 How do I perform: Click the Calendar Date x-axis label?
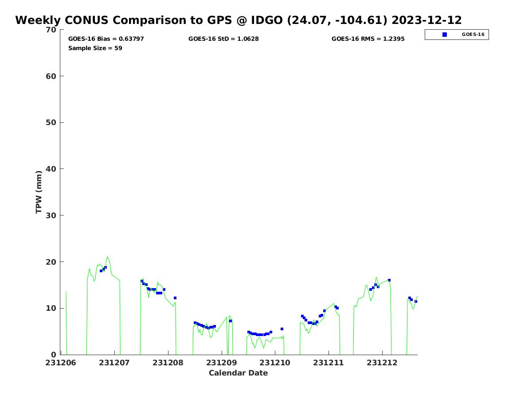[x=239, y=373]
